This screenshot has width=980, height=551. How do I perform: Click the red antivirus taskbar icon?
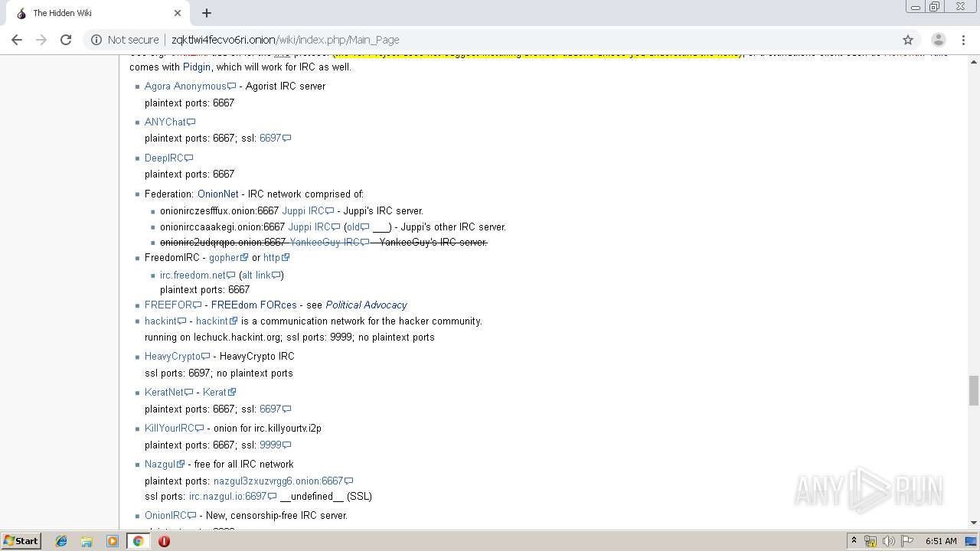[164, 541]
